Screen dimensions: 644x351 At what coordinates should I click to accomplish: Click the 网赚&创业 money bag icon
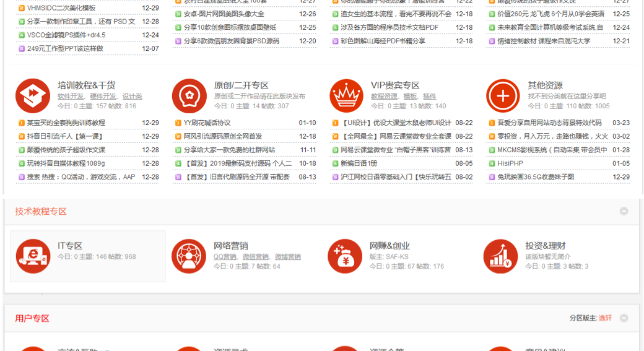click(x=345, y=256)
